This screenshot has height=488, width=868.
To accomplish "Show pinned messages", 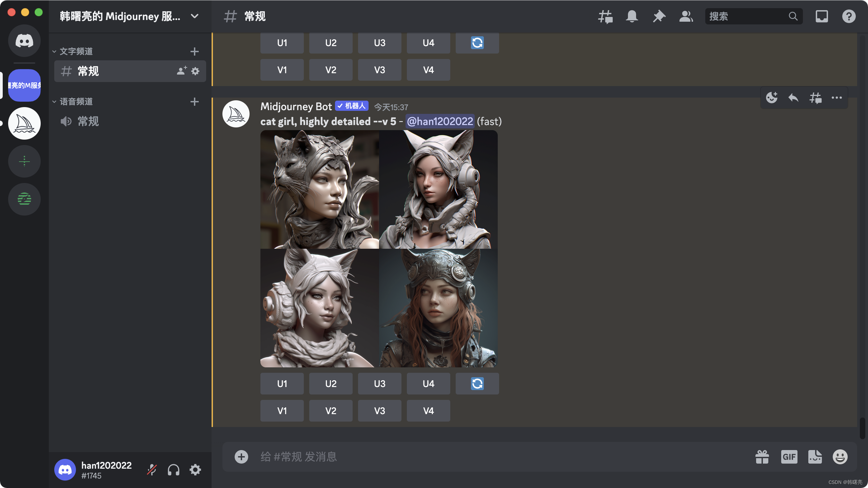I will (659, 16).
